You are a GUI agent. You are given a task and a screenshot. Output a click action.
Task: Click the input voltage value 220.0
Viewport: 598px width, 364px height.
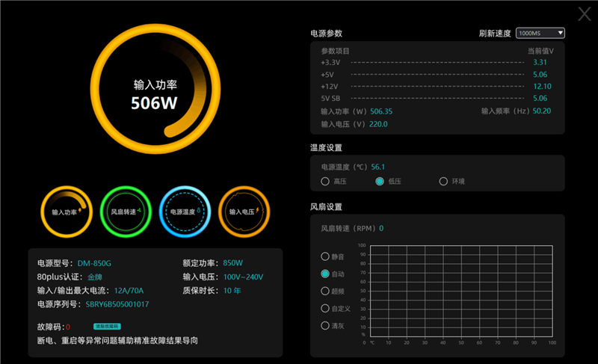(378, 124)
